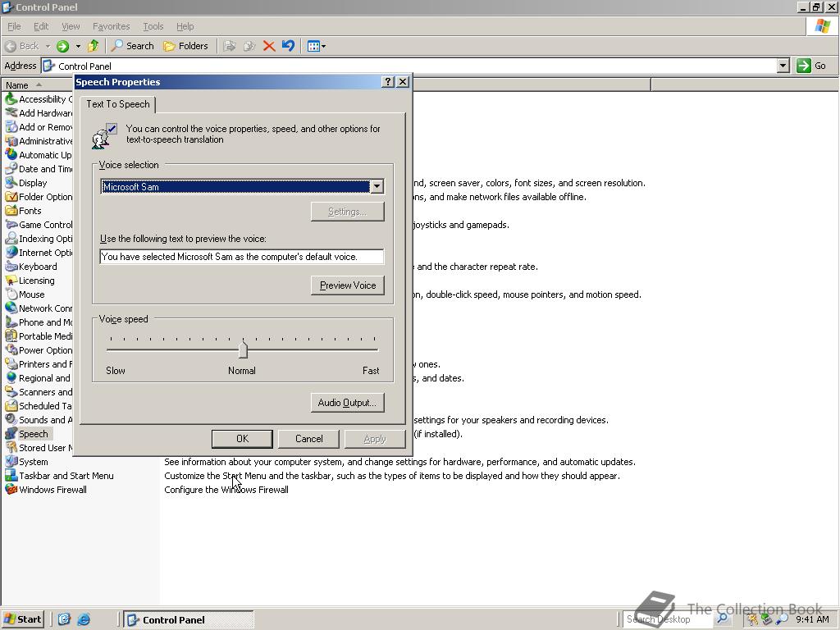
Task: Select the Add Hardware icon
Action: tap(11, 113)
